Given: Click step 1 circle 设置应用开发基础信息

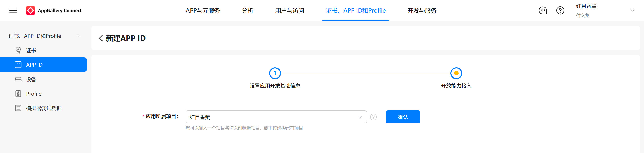Looking at the screenshot, I should click(x=275, y=73).
